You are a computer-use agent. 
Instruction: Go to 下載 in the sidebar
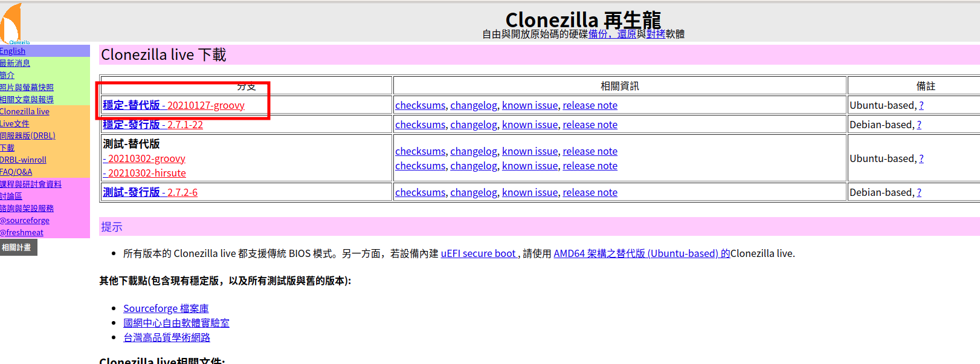pos(7,148)
